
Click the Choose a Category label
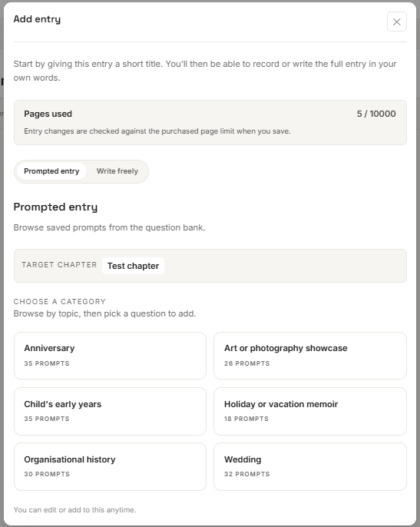[x=59, y=301]
